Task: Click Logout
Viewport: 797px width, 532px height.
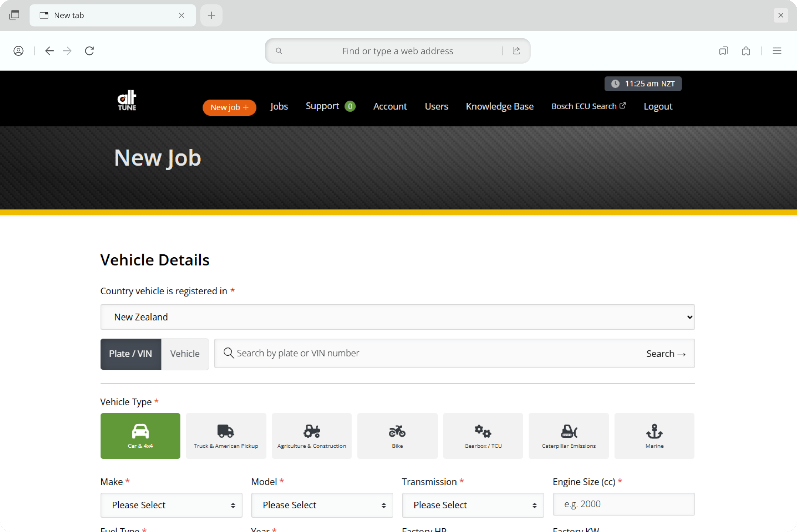Action: [x=658, y=106]
